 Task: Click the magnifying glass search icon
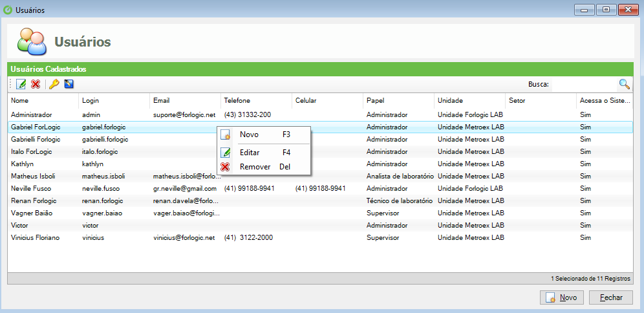[x=625, y=84]
